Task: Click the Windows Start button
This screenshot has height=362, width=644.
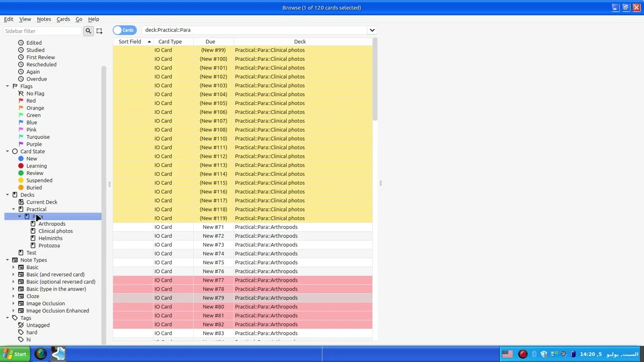Action: coord(15,354)
